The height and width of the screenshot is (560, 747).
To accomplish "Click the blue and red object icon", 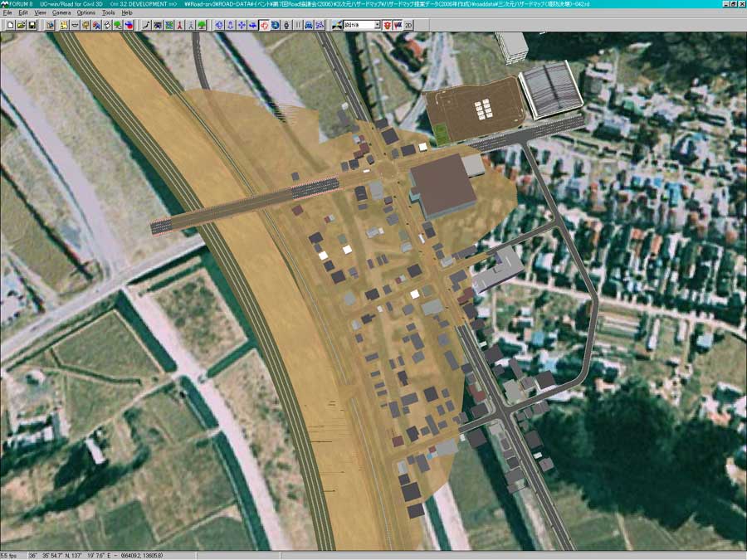I will coord(129,25).
